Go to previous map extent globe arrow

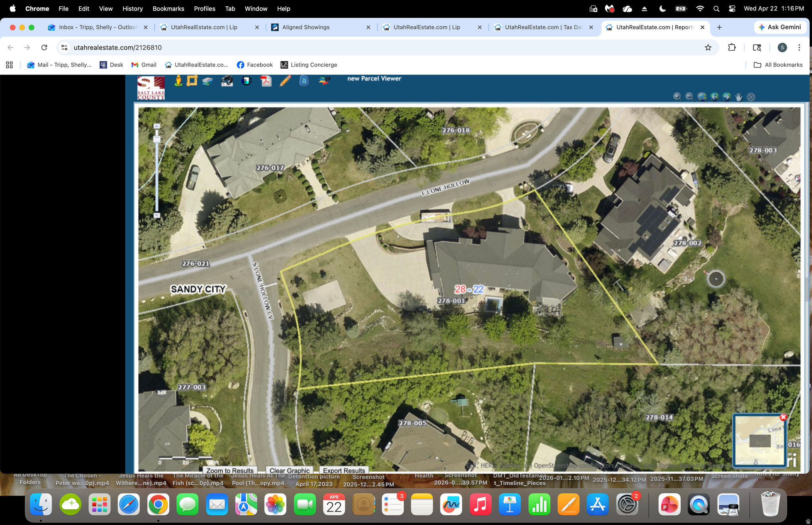coord(714,96)
